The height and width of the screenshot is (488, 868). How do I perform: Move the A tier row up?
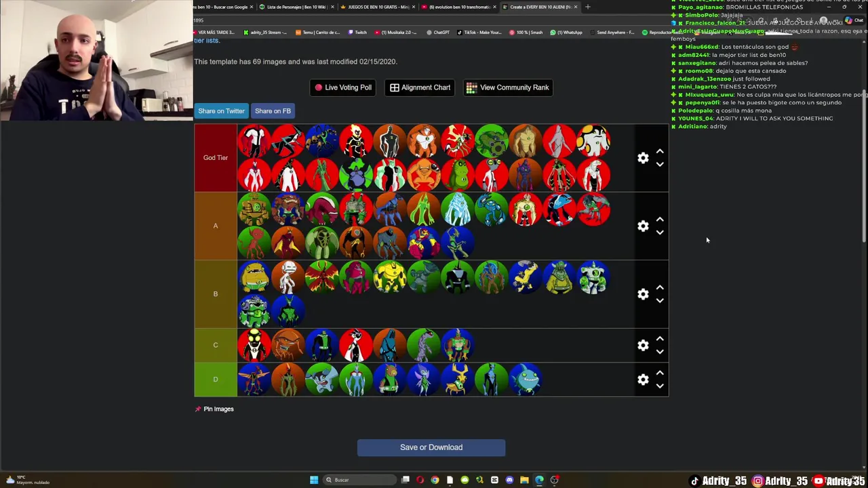tap(660, 220)
